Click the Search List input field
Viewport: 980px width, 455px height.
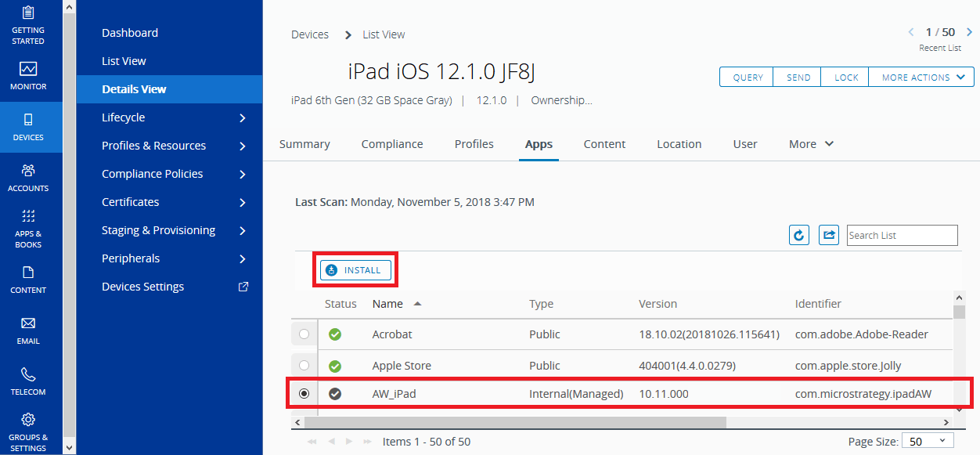903,235
